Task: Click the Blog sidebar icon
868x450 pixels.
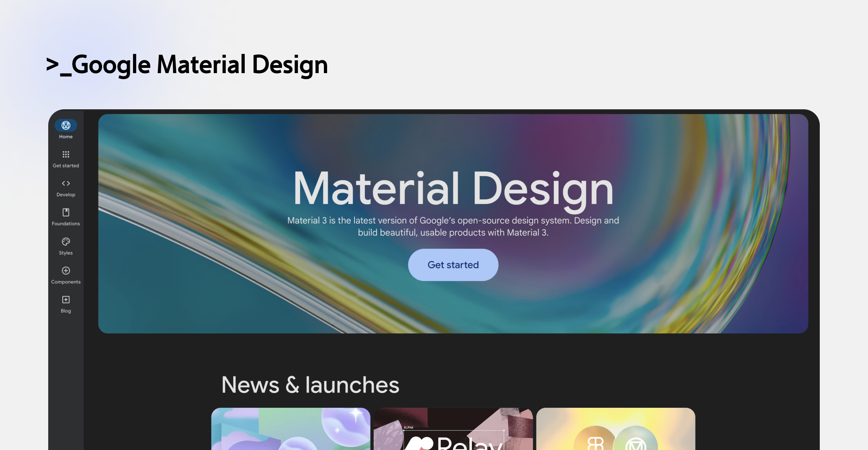Action: pos(66,300)
